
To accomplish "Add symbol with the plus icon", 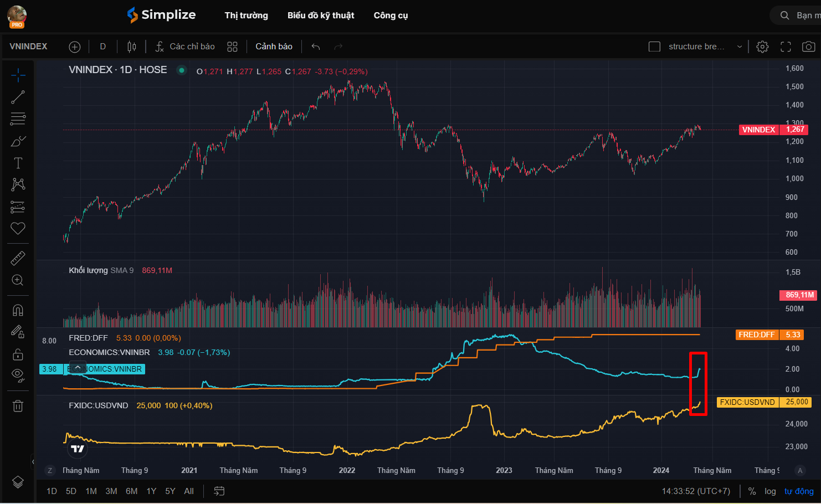I will (74, 47).
